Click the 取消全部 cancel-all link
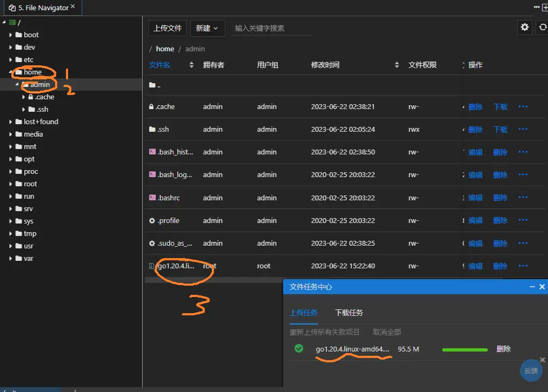 click(x=386, y=332)
